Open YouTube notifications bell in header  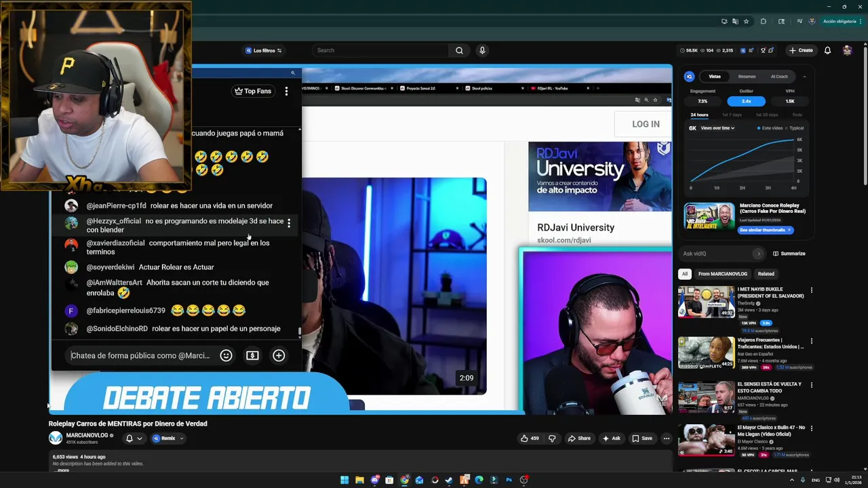(827, 50)
